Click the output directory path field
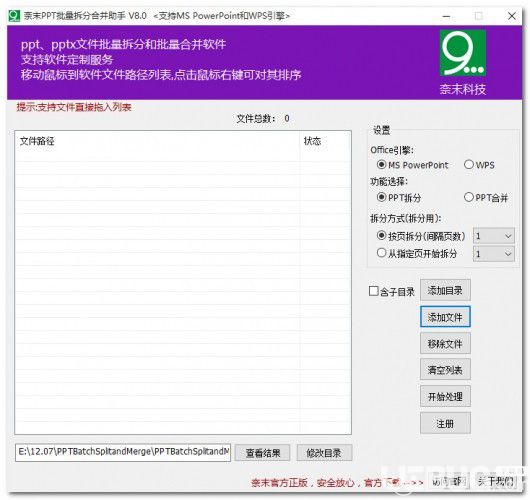Screen dimensions: 530x500 pos(123,452)
